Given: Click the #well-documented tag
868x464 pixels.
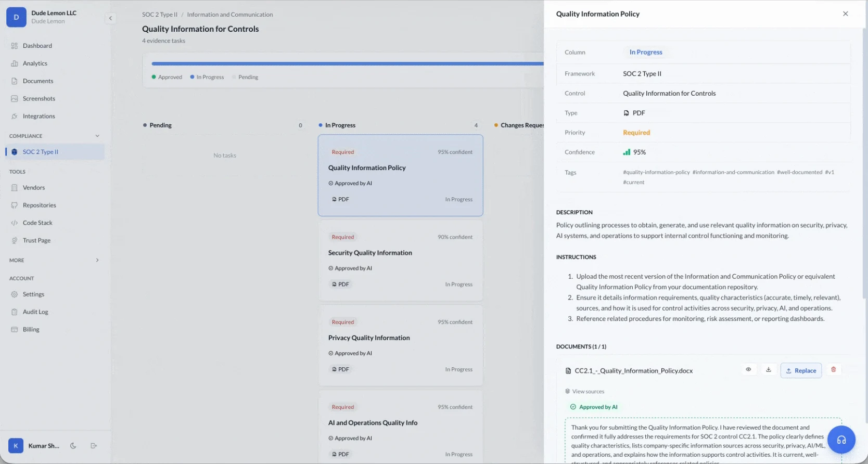Looking at the screenshot, I should pyautogui.click(x=799, y=172).
